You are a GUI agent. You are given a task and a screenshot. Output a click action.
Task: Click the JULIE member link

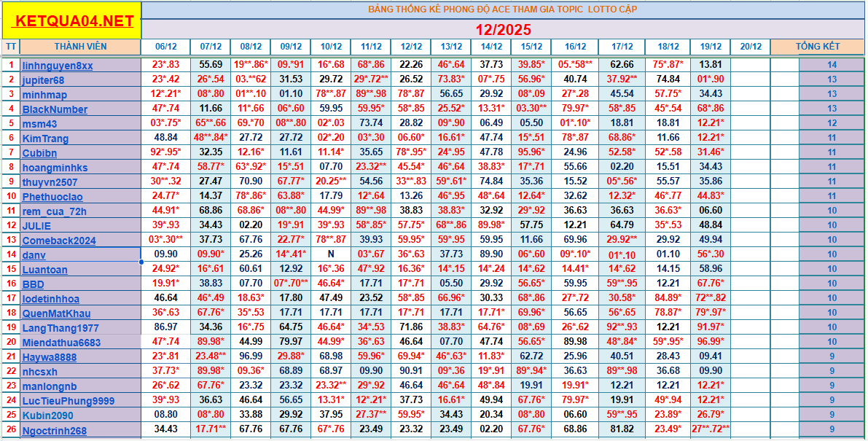[x=36, y=226]
